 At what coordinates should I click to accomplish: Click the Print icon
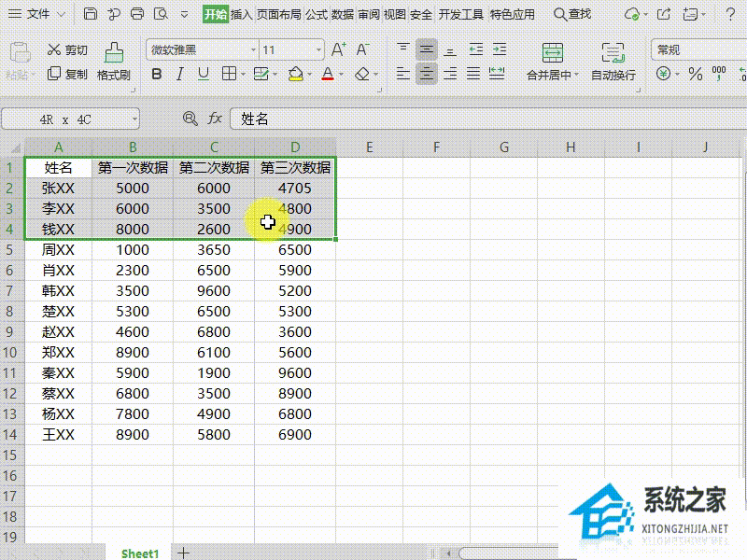point(137,14)
